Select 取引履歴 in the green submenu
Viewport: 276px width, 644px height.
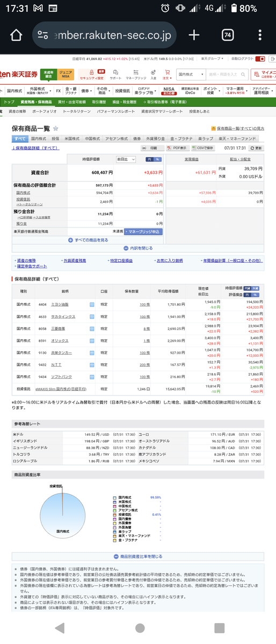pos(99,102)
